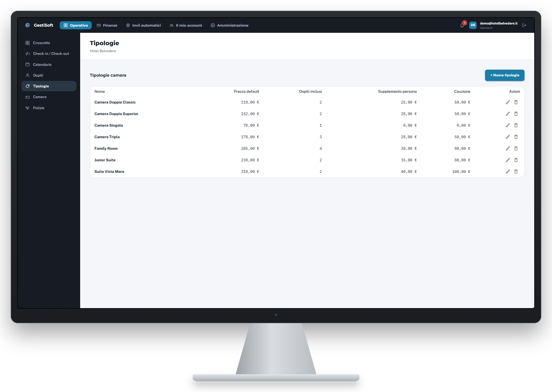Click the Ospiti inclusi column header
Viewport: 552px width, 392px height.
coord(310,91)
